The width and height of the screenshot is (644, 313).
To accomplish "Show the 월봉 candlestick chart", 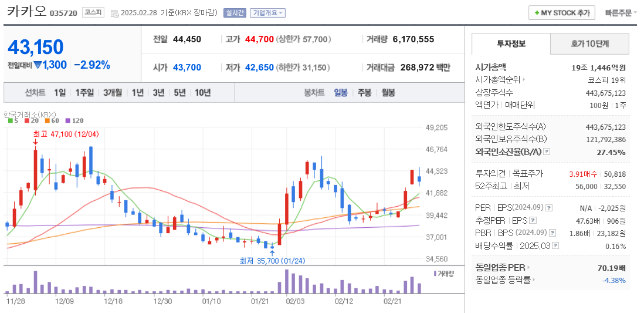I will coord(388,93).
